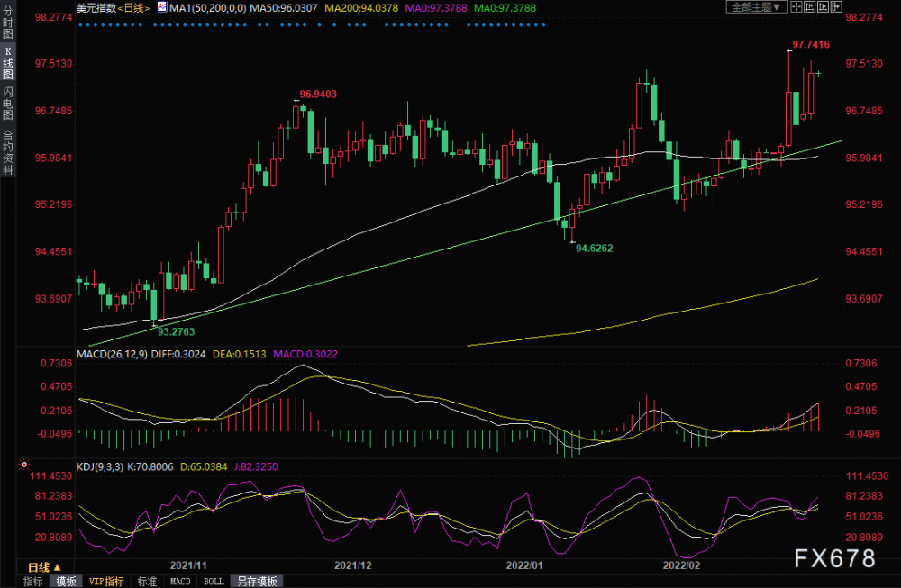Choose the BOLL template button
Viewport: 901px width, 588px height.
tap(214, 581)
